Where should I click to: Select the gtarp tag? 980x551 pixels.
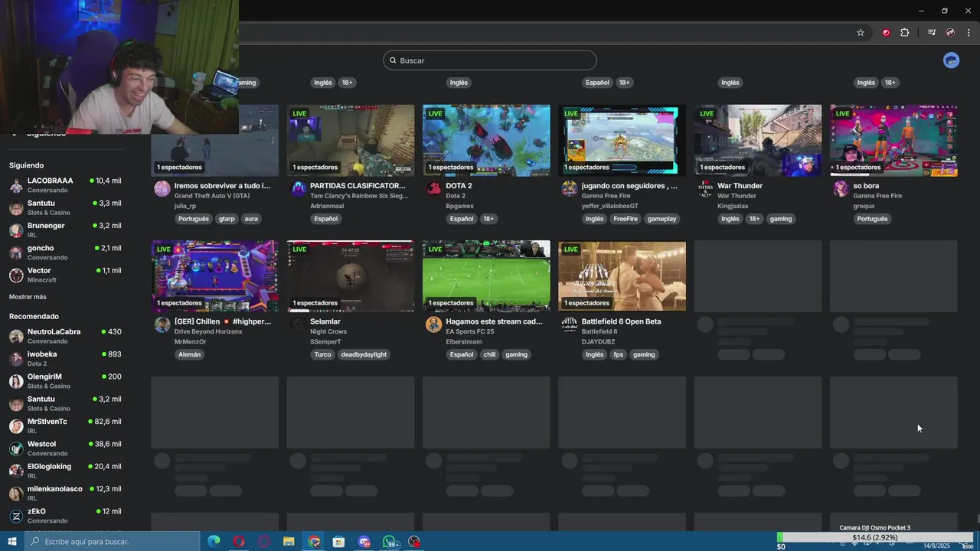[227, 219]
